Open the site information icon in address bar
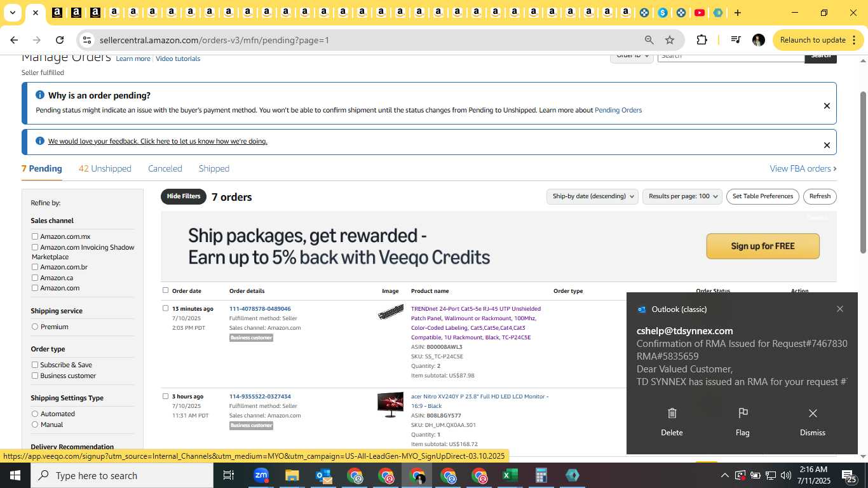The height and width of the screenshot is (488, 868). point(87,40)
